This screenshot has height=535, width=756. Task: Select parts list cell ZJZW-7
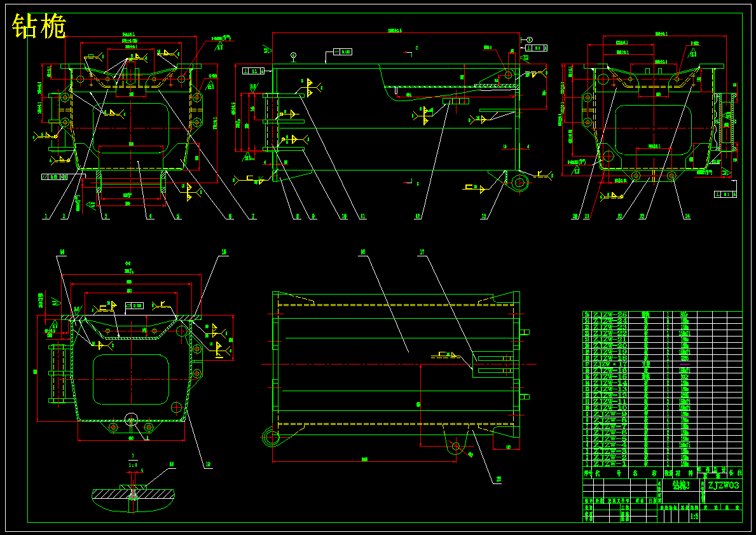point(610,426)
